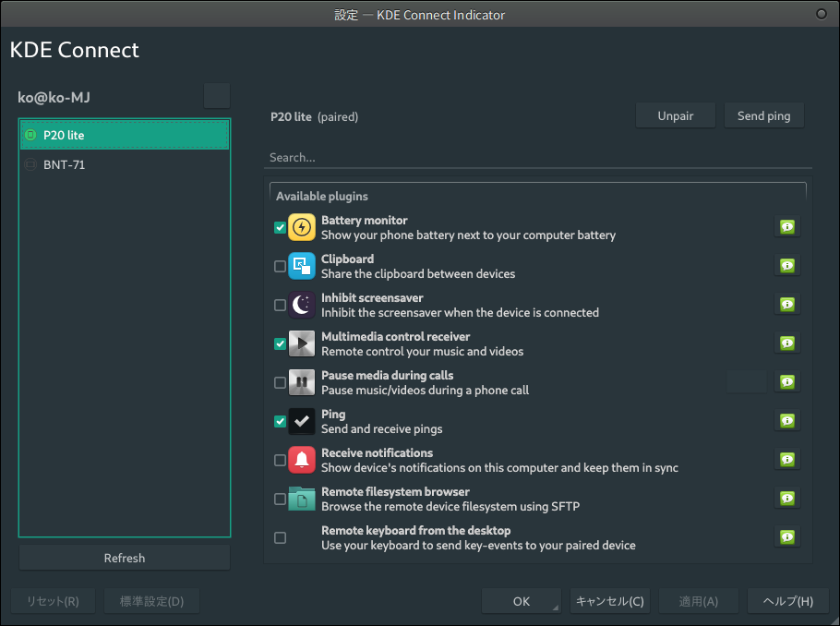Click the Pause media during calls icon

[302, 382]
